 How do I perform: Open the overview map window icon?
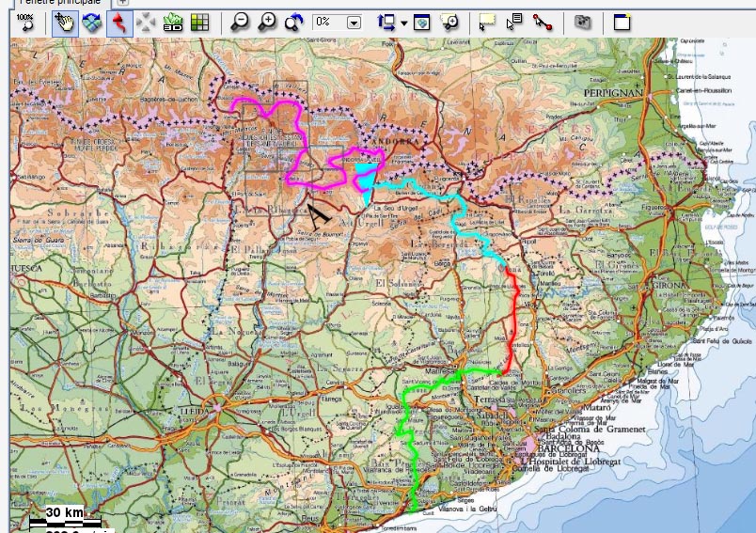(422, 23)
